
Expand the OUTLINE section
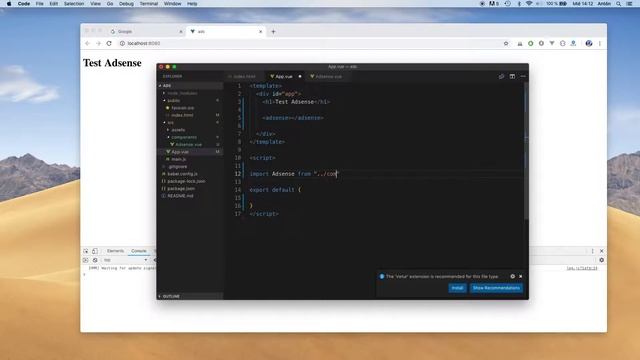(x=190, y=296)
